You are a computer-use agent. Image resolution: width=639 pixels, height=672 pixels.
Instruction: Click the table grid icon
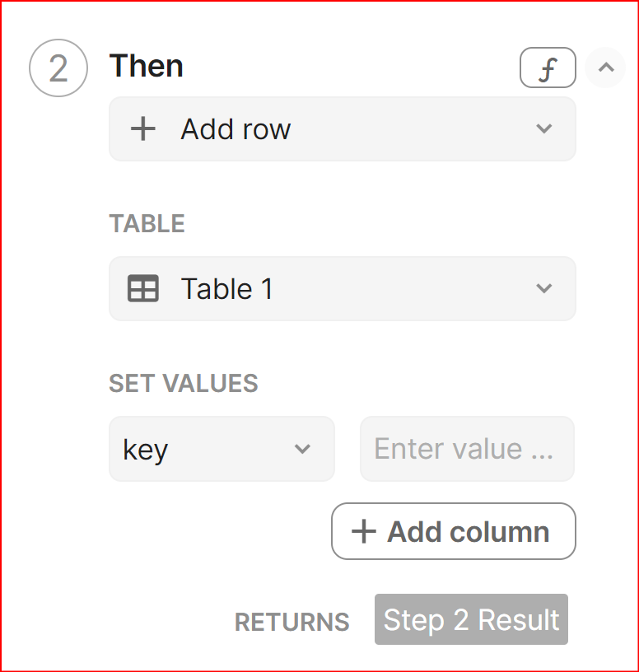(143, 289)
